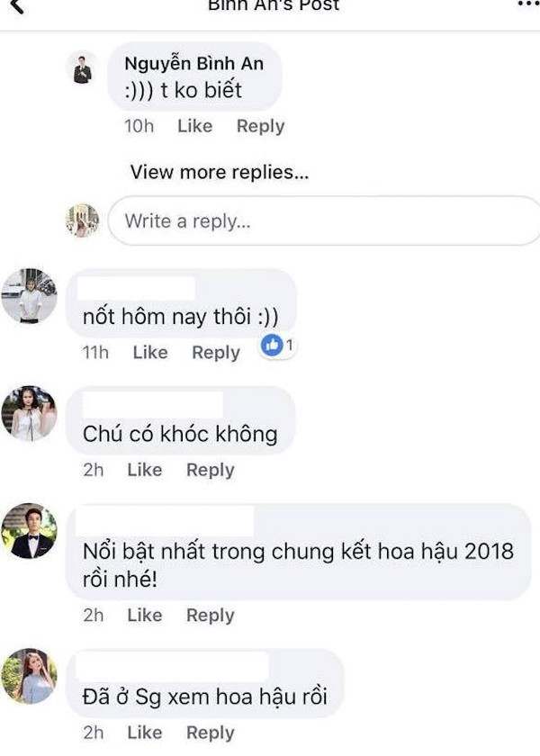Like Nguyễn Bình An's comment ':))) t ko biết'
540x756 pixels.
pos(193,126)
